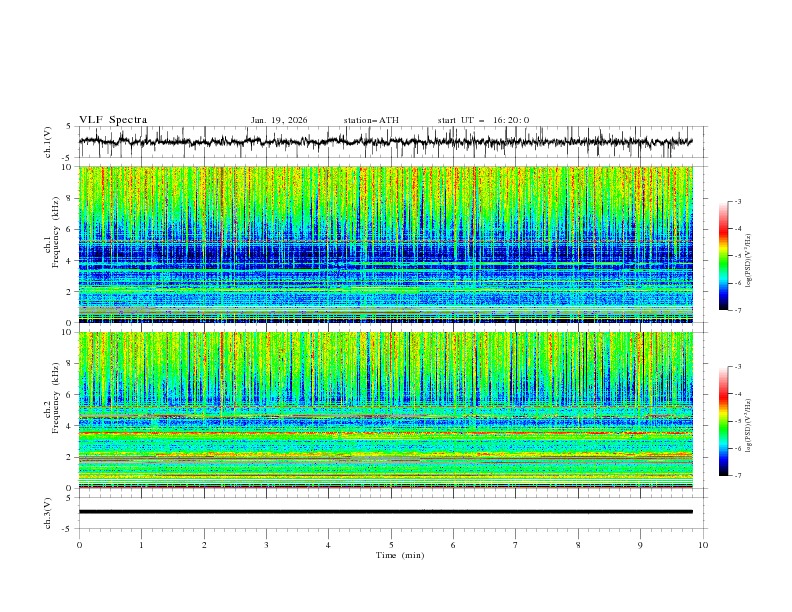792x612 pixels.
Task: Click the ch.1 voltage waveform trace
Action: [385, 142]
